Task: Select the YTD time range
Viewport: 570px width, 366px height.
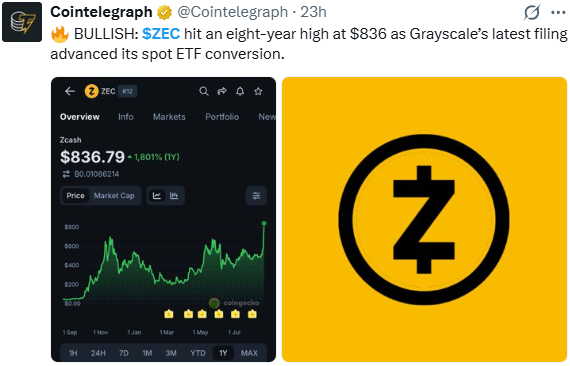Action: tap(198, 353)
